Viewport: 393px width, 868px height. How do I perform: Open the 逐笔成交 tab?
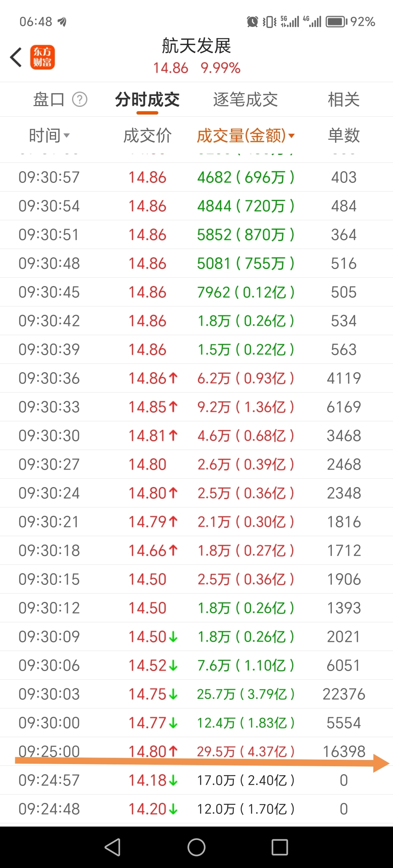tap(245, 100)
